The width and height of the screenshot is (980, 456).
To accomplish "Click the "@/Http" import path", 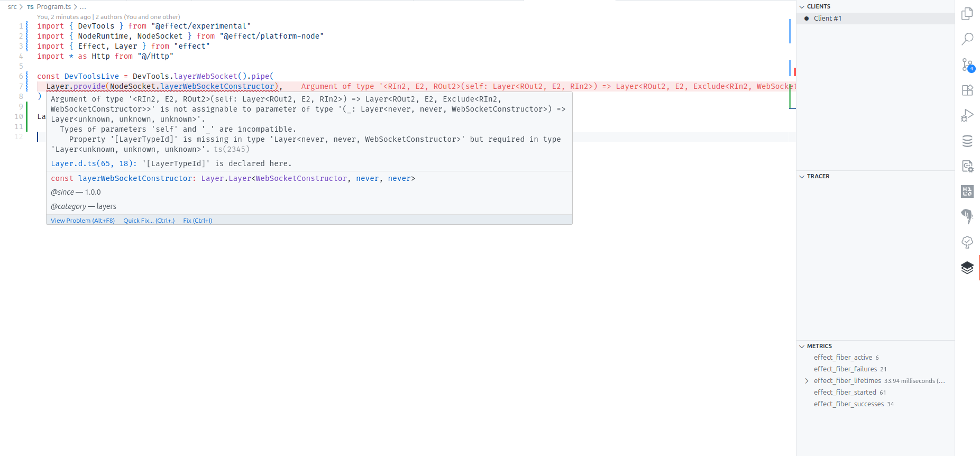I will (x=155, y=56).
